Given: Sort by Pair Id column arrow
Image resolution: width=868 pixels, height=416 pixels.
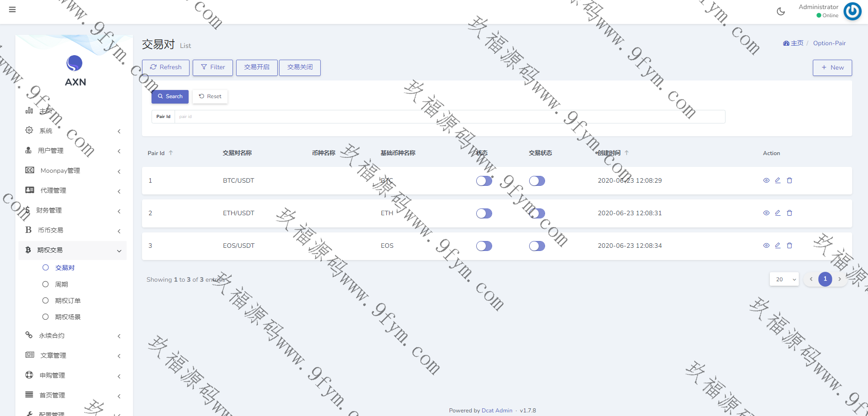Looking at the screenshot, I should pos(171,153).
